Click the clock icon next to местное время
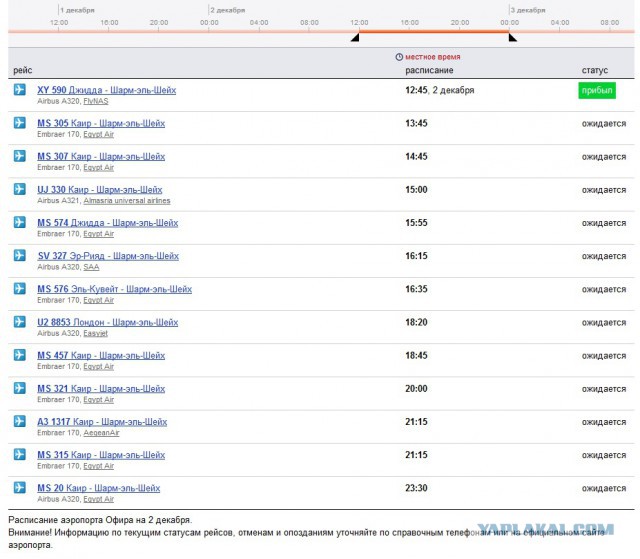This screenshot has height=559, width=640. click(399, 57)
